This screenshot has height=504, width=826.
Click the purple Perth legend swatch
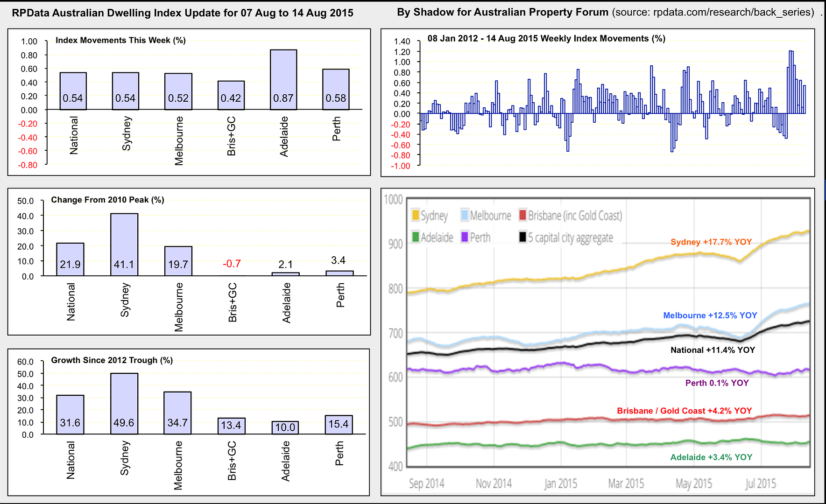[x=465, y=237]
